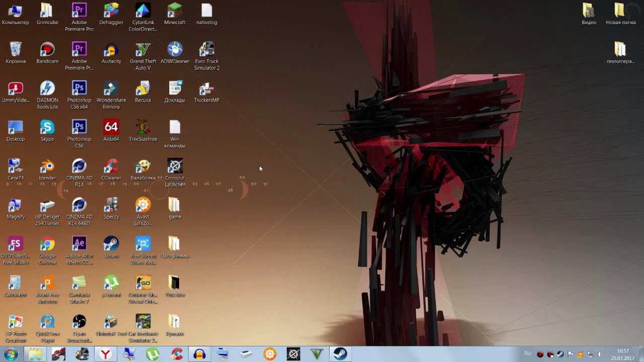This screenshot has width=644, height=362.
Task: Open the game folder
Action: click(x=175, y=209)
